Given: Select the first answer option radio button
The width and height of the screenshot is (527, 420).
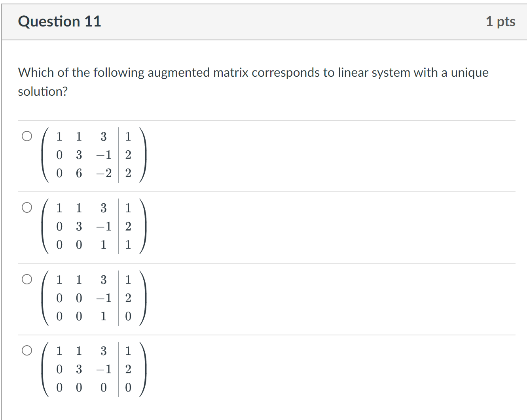Looking at the screenshot, I should point(27,136).
